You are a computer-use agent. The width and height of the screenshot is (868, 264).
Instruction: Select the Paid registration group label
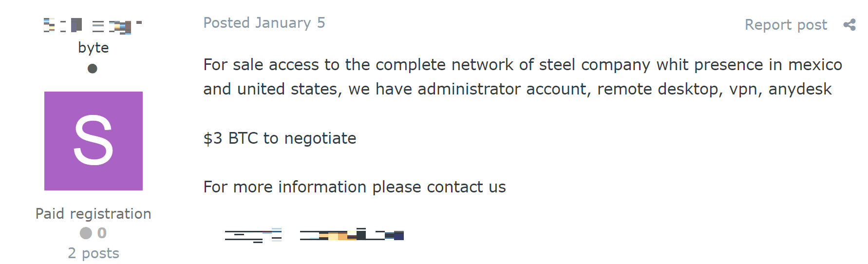coord(94,214)
